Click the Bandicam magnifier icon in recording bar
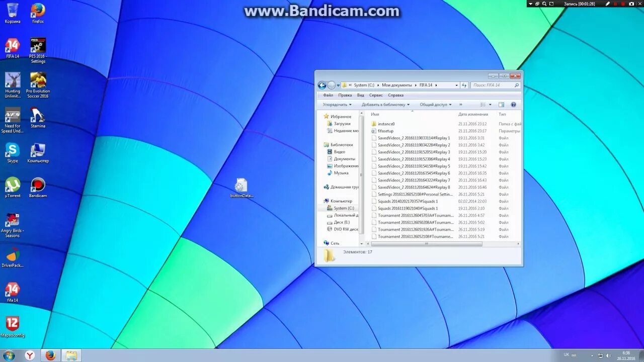Screen dimensions: 644x362 pyautogui.click(x=544, y=4)
